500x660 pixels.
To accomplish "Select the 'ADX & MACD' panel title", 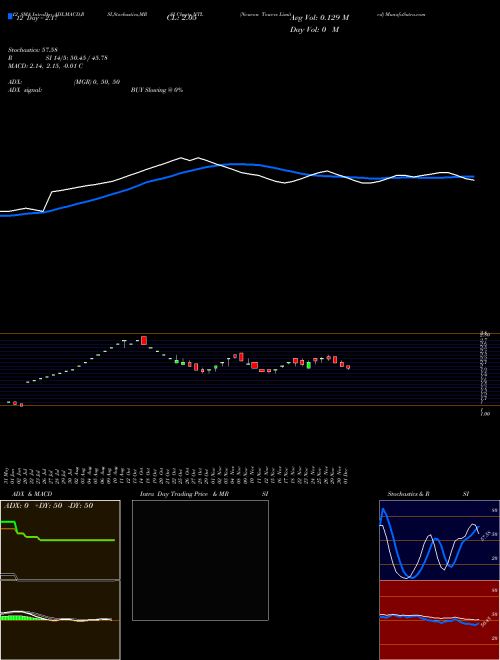I will tap(32, 494).
